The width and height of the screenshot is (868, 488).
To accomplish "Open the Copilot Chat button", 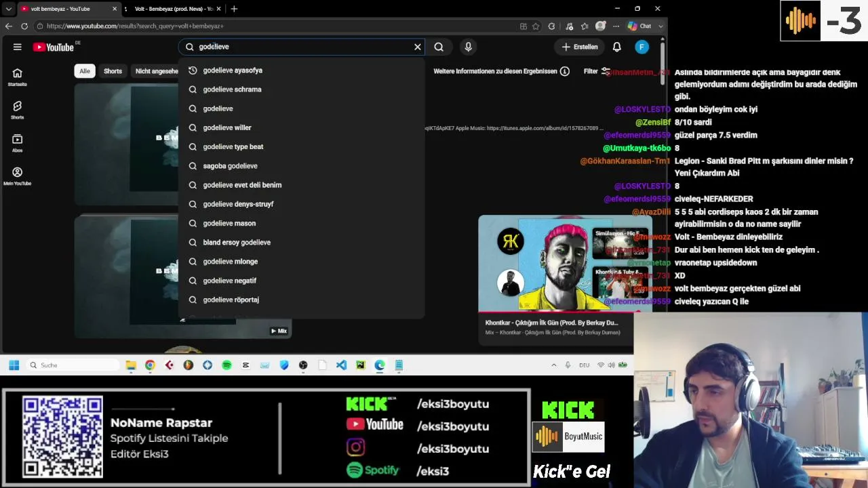I will [640, 26].
